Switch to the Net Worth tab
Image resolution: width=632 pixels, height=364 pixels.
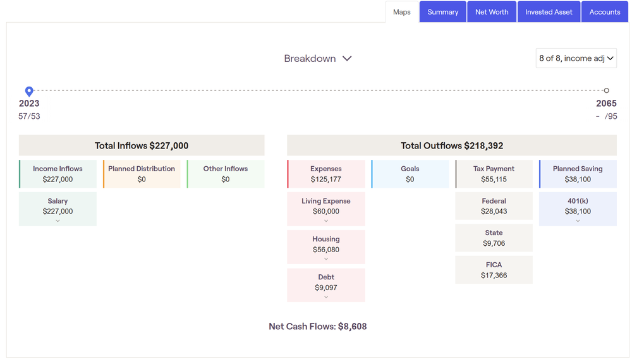point(492,11)
